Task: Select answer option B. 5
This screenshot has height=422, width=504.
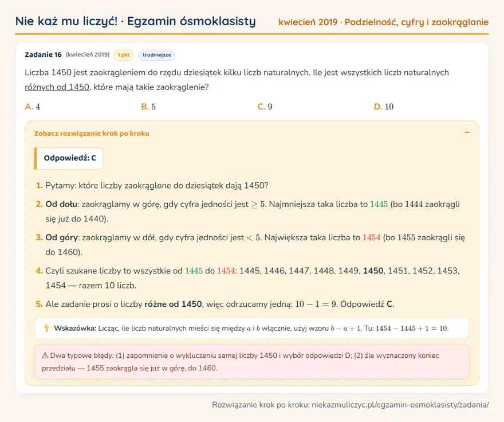Action: [x=148, y=107]
